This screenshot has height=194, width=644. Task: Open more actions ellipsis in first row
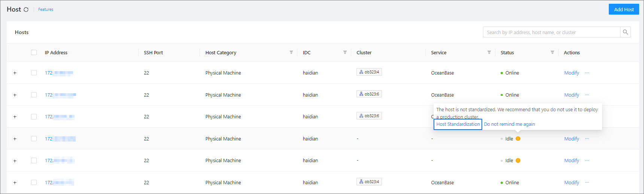pyautogui.click(x=587, y=73)
